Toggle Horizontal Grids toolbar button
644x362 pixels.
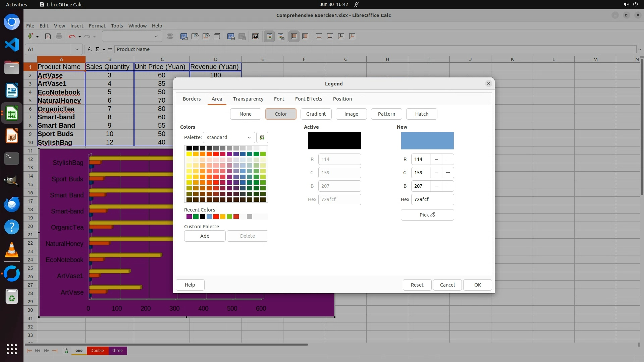294,37
